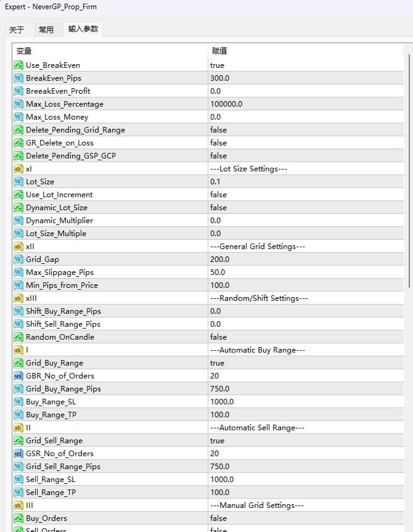
Task: Click the Buy_Orders boolean icon
Action: click(x=18, y=518)
